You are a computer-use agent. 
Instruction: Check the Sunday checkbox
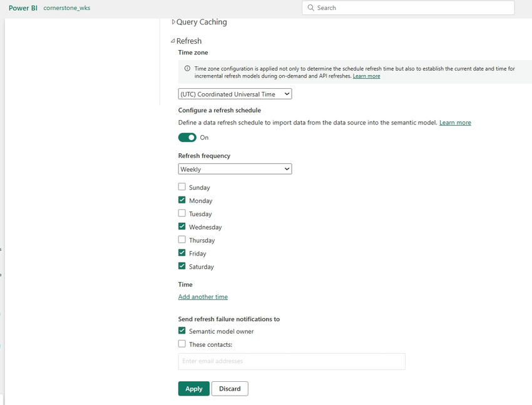tap(182, 187)
